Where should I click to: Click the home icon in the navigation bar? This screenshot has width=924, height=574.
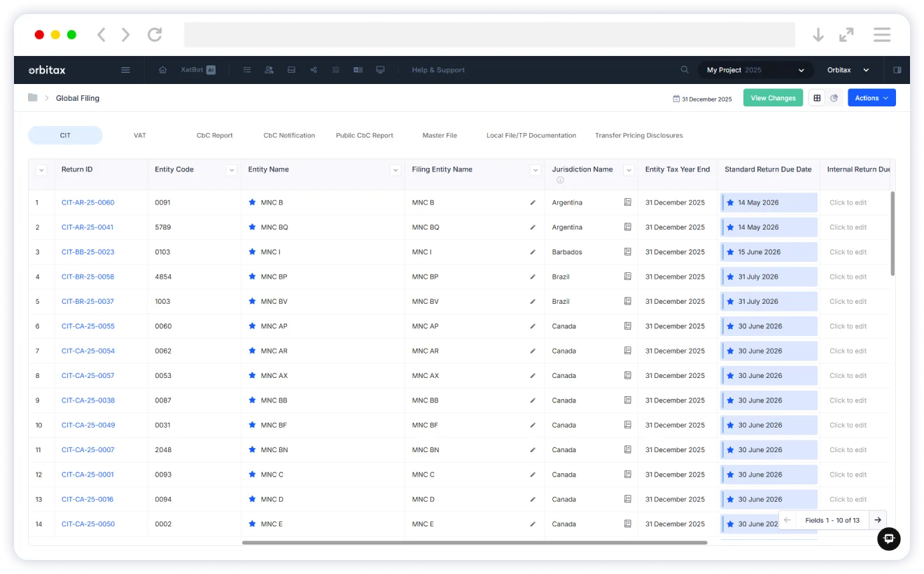tap(162, 70)
